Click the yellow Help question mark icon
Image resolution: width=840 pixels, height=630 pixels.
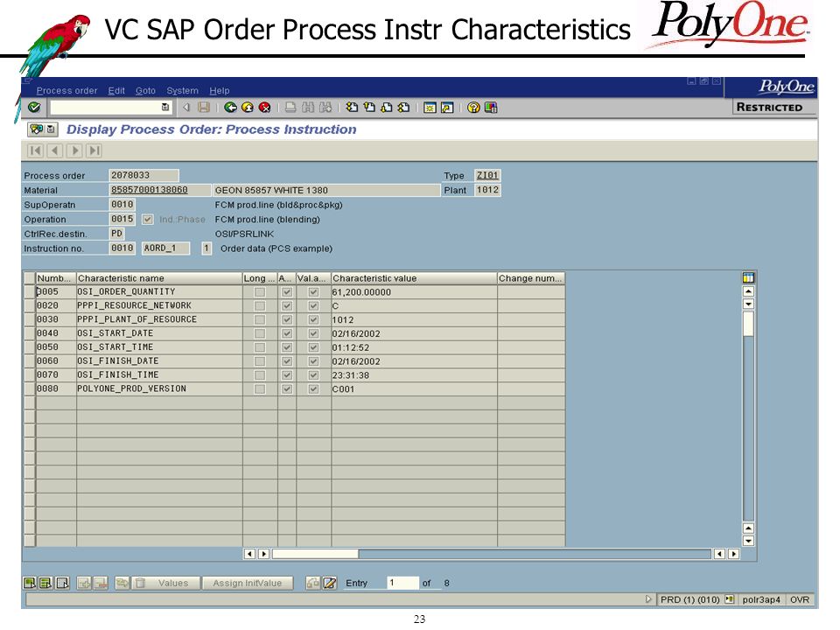[473, 108]
